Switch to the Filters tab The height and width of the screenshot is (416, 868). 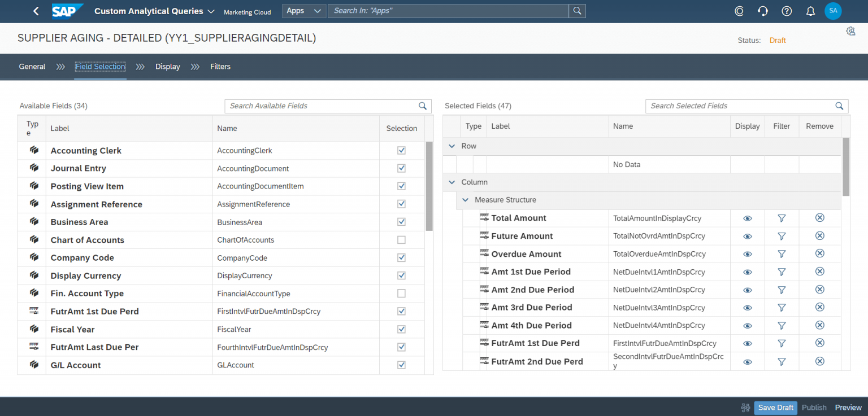pyautogui.click(x=220, y=67)
